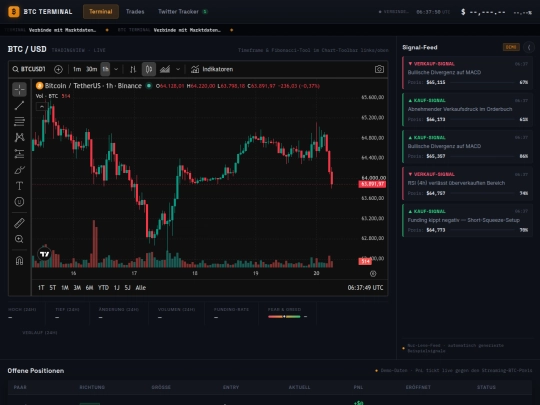Select the long position forecasting tool
Screen dimensions: 540x405
point(19,154)
